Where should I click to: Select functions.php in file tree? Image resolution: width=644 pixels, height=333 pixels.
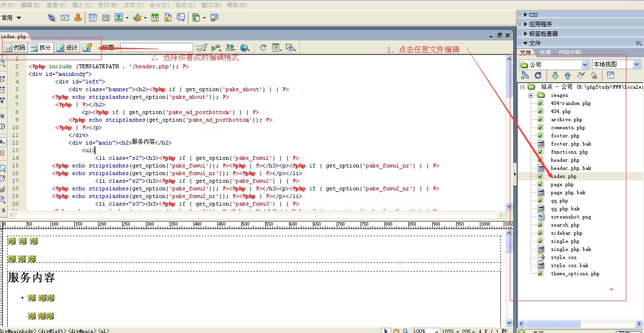(569, 152)
